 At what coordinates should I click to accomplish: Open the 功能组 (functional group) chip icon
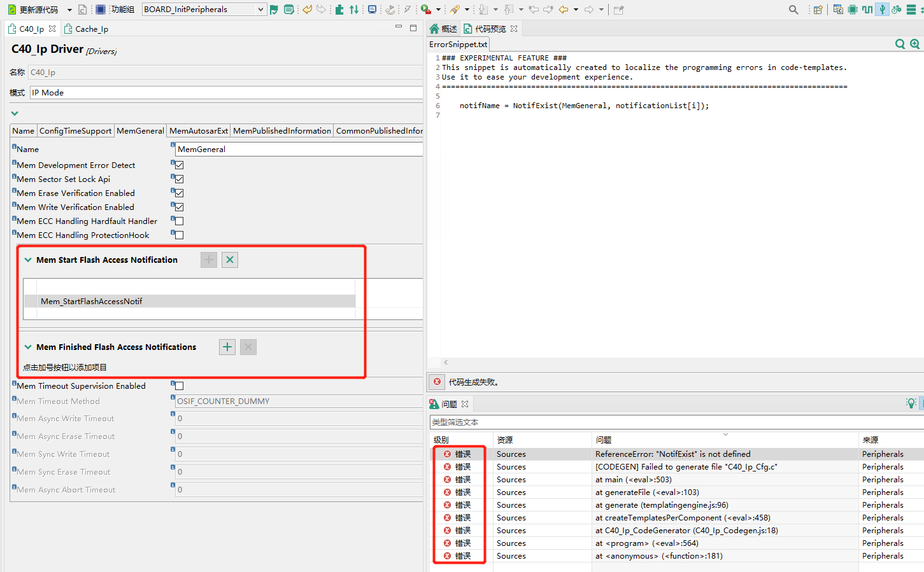tap(101, 9)
